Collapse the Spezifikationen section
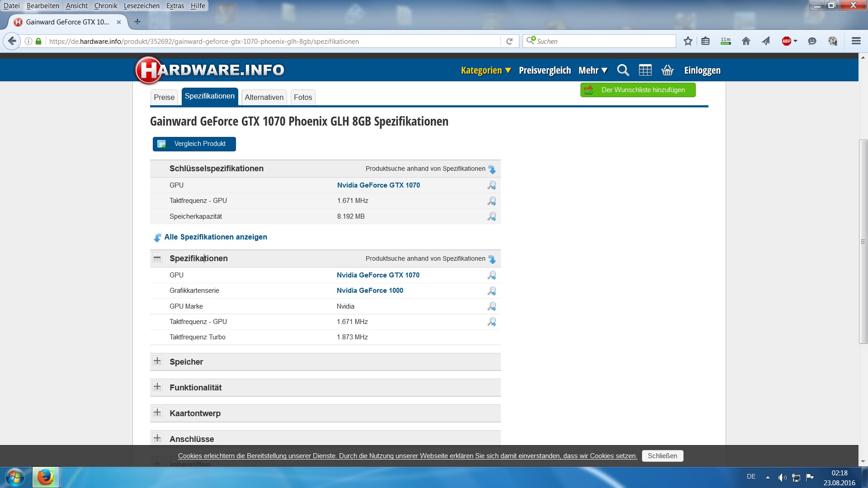This screenshot has height=488, width=868. pos(157,258)
